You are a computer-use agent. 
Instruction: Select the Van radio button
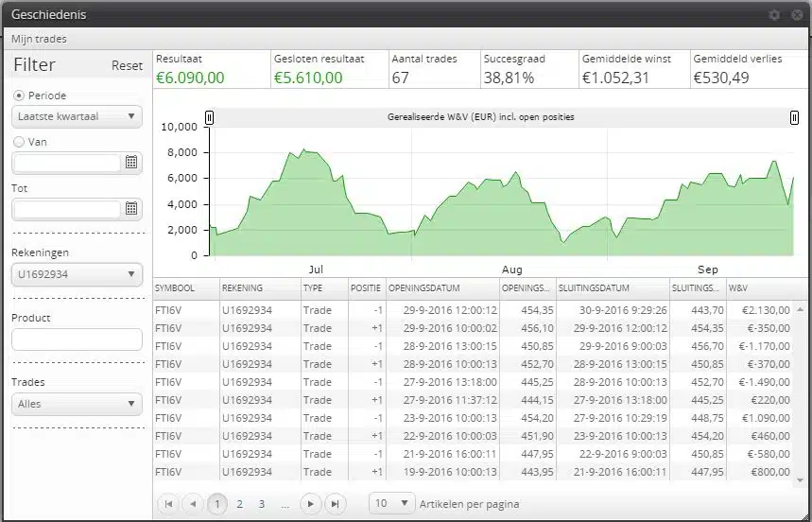(x=19, y=142)
